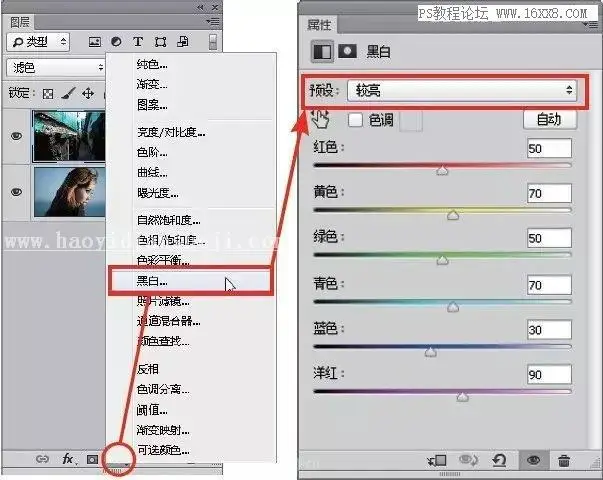The height and width of the screenshot is (480, 603).
Task: Click the reset adjustment icon
Action: [499, 460]
